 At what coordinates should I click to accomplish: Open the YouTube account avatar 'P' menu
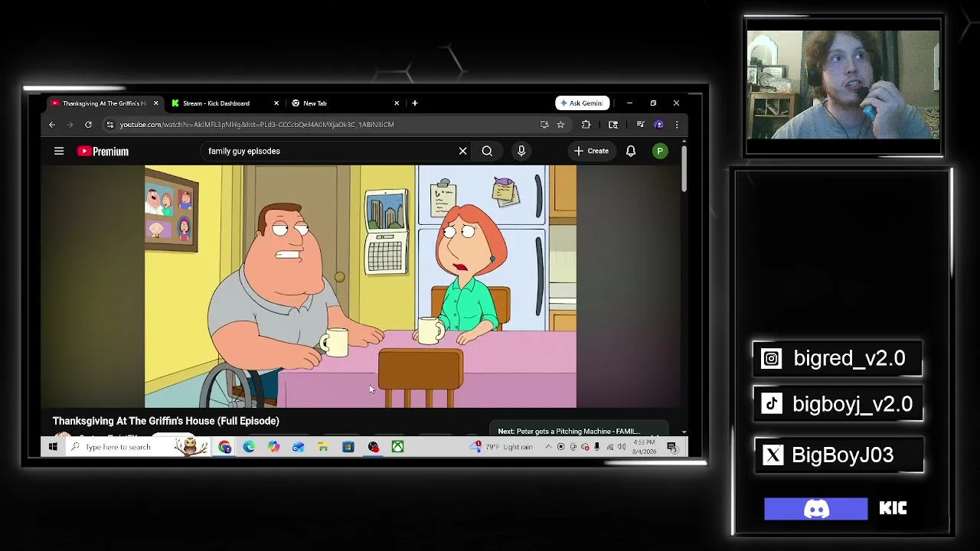659,152
